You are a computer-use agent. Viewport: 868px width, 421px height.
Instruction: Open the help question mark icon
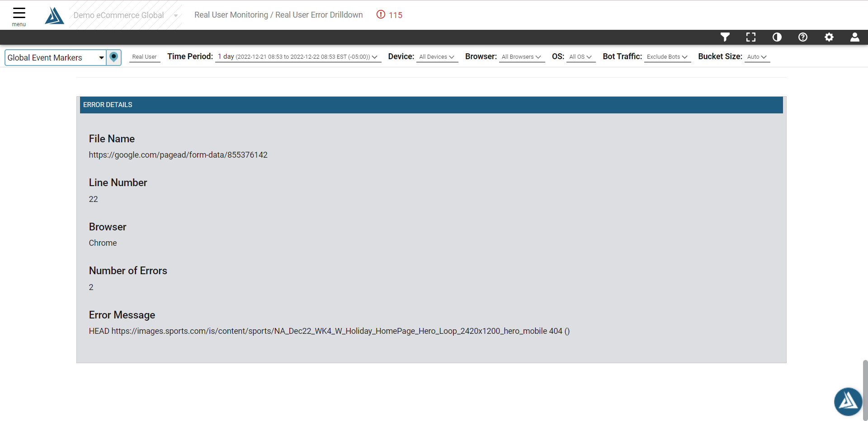tap(803, 37)
